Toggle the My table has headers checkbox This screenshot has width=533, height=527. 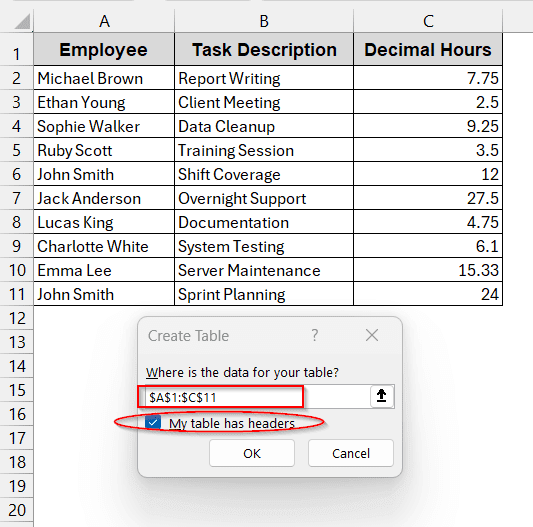click(x=153, y=423)
